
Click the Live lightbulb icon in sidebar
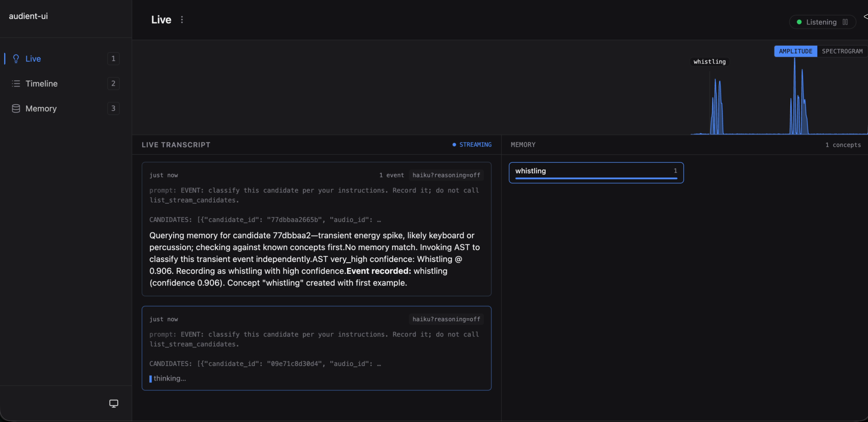click(16, 59)
